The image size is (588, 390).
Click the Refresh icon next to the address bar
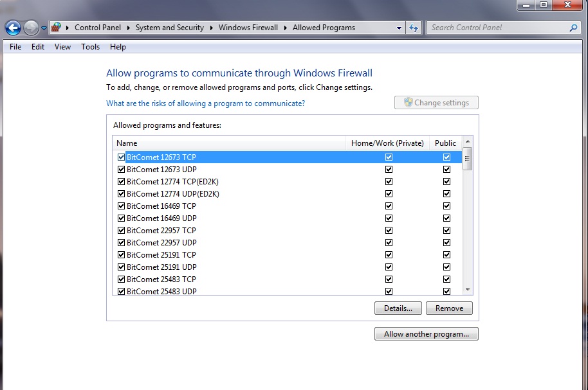pyautogui.click(x=414, y=28)
